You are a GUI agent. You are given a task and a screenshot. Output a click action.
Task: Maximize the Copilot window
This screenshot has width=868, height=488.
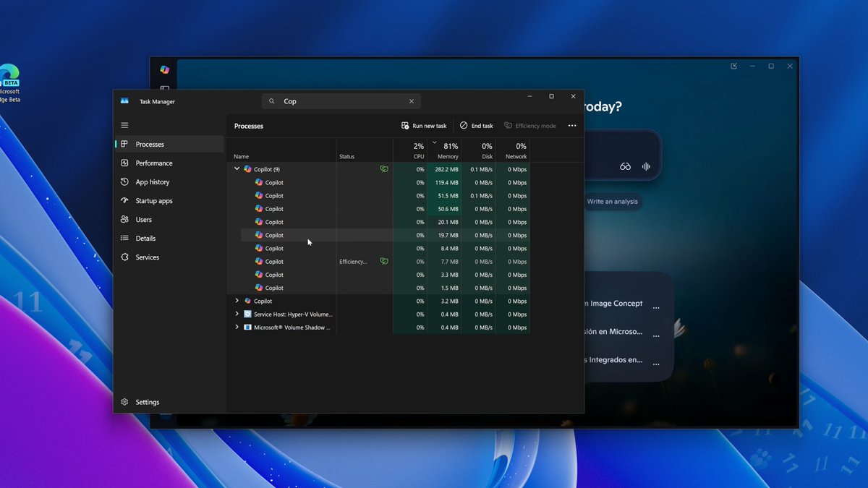[x=771, y=66]
